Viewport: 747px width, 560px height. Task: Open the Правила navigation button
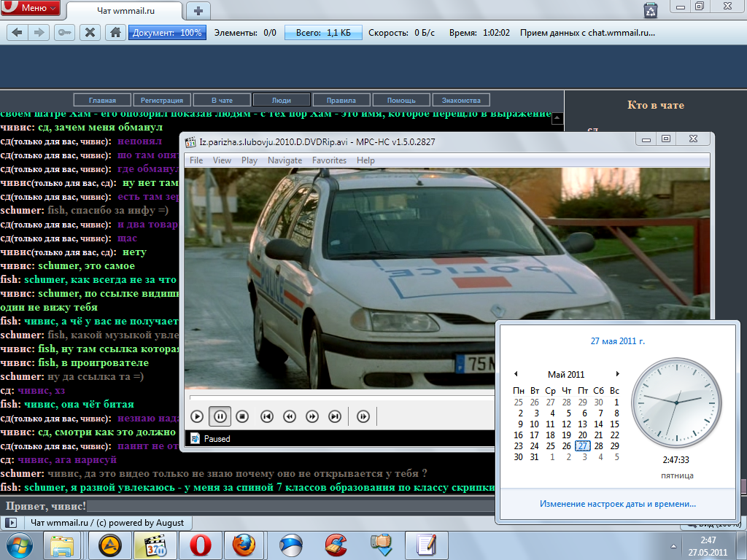[x=341, y=100]
